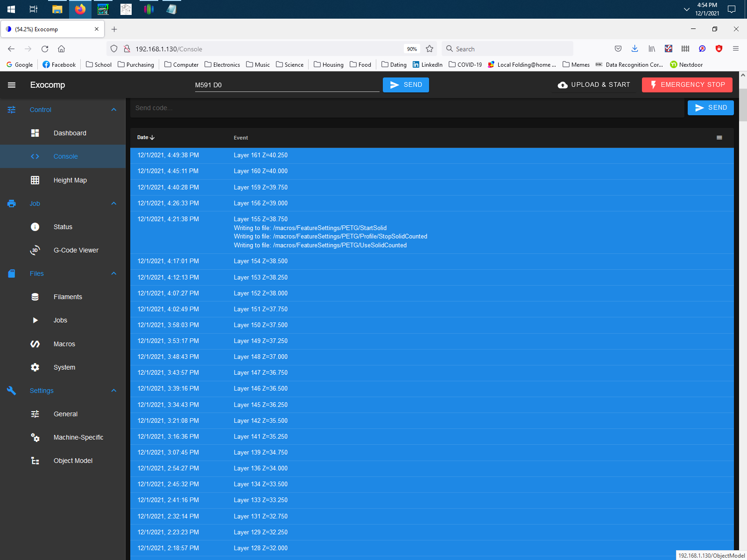Open Windows Start menu
The width and height of the screenshot is (747, 560).
click(11, 9)
